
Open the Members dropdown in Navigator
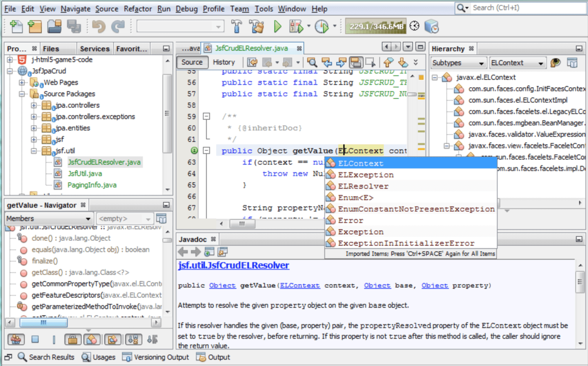coord(49,218)
